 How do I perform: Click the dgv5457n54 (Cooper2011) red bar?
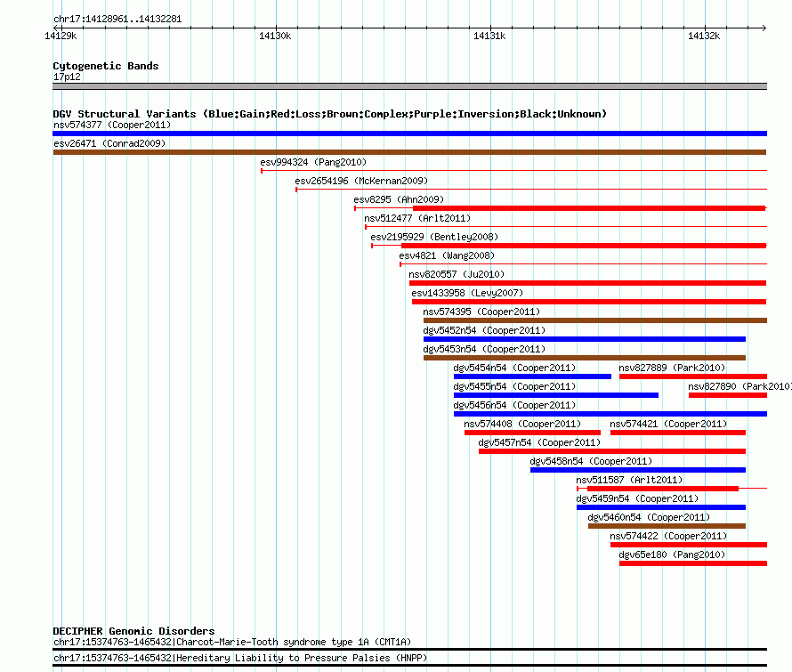612,451
